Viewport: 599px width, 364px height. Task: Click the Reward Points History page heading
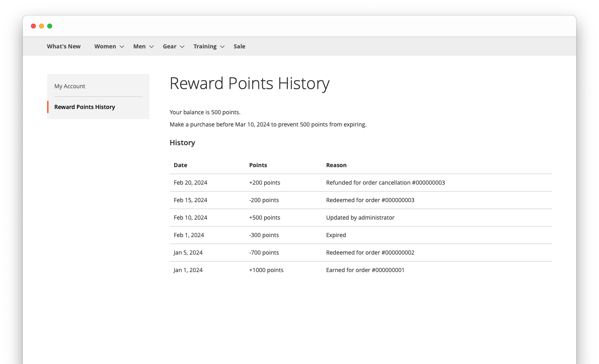pyautogui.click(x=250, y=84)
